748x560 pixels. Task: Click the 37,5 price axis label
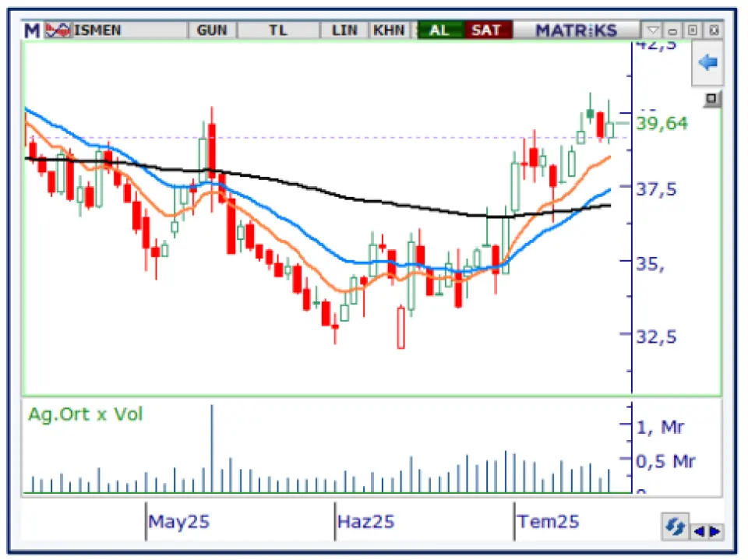coord(656,189)
